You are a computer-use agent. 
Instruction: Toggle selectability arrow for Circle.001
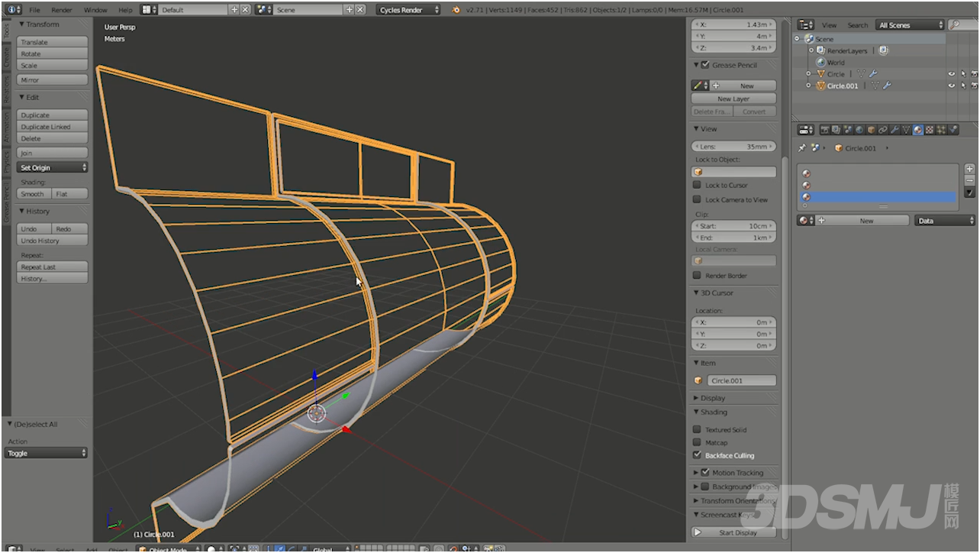(963, 86)
